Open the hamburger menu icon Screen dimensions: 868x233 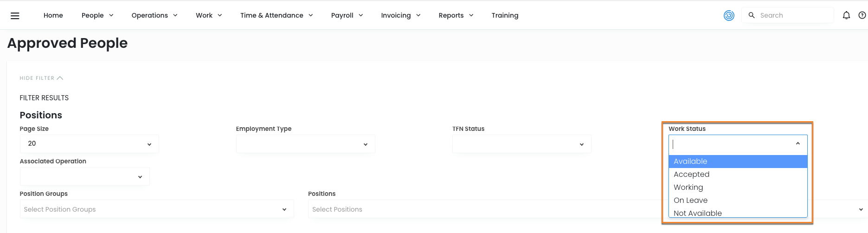point(15,16)
